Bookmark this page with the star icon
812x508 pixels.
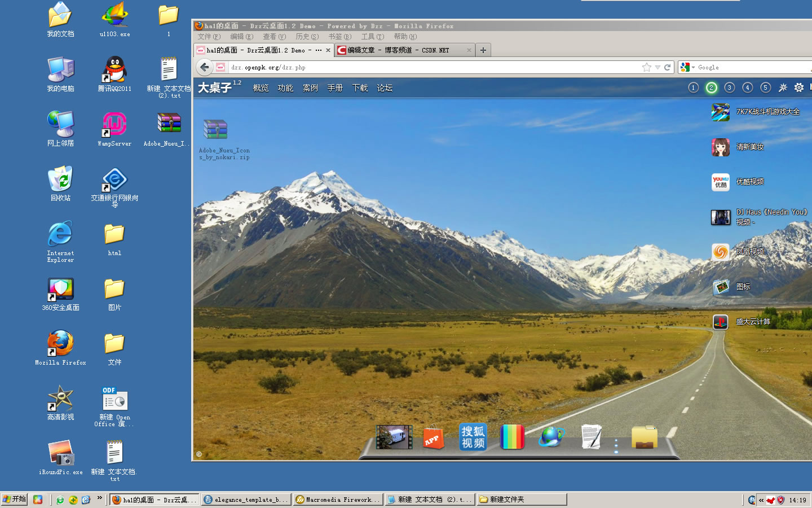[x=647, y=67]
